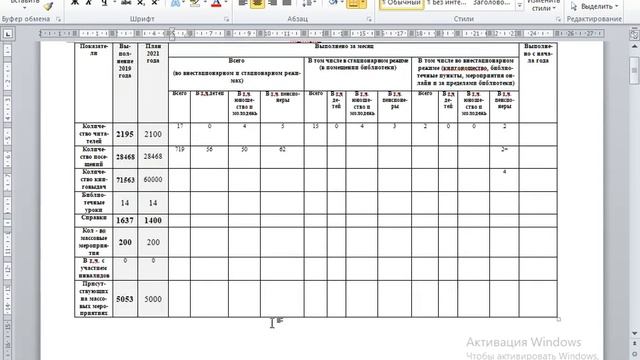Screen dimensions: 640x360
Task: Click the Выполнено за месяц header
Action: (x=344, y=46)
